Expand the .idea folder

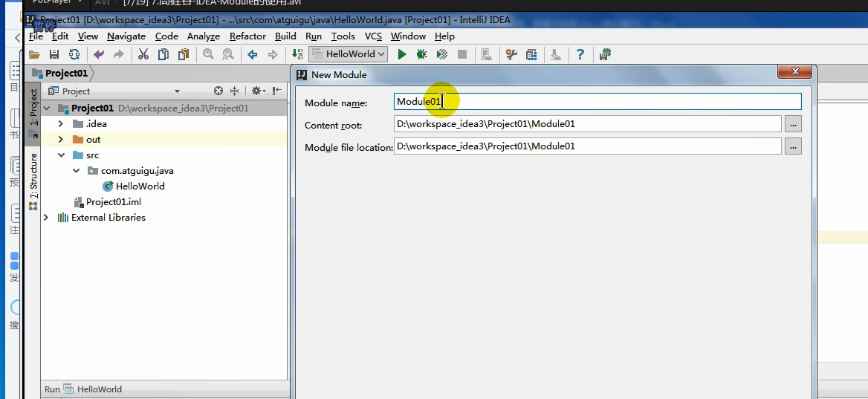click(x=61, y=124)
